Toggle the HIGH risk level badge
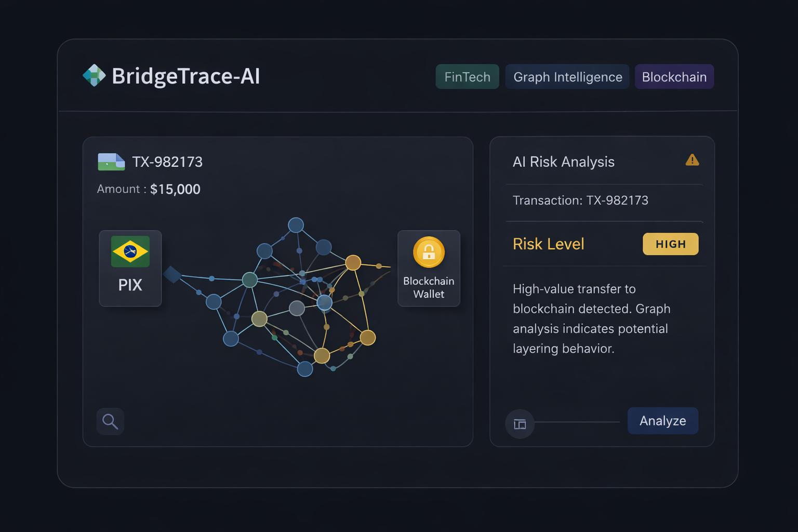The width and height of the screenshot is (798, 532). 670,244
